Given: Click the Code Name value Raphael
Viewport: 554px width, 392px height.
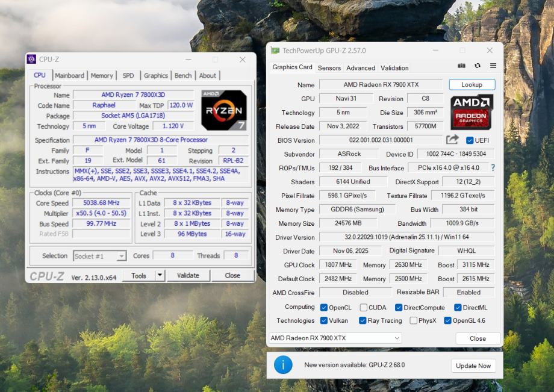Looking at the screenshot, I should [104, 105].
